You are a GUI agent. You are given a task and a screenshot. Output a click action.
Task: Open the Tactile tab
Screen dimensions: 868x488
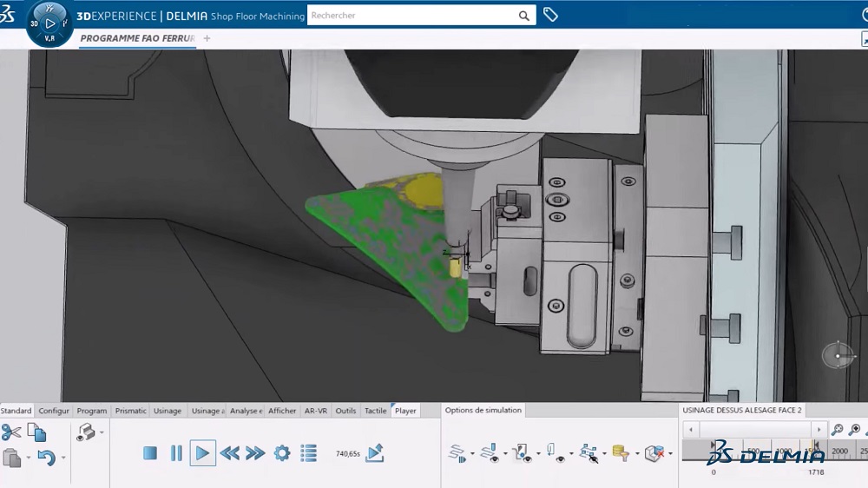375,411
